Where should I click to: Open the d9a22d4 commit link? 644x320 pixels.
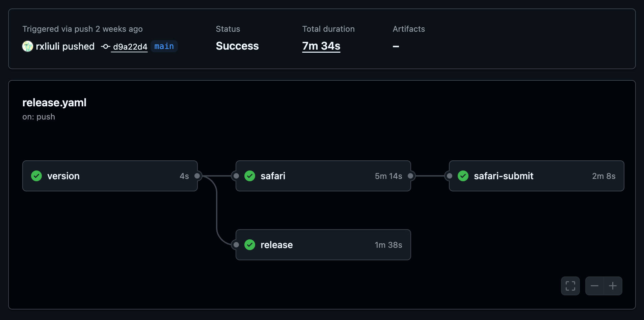130,47
